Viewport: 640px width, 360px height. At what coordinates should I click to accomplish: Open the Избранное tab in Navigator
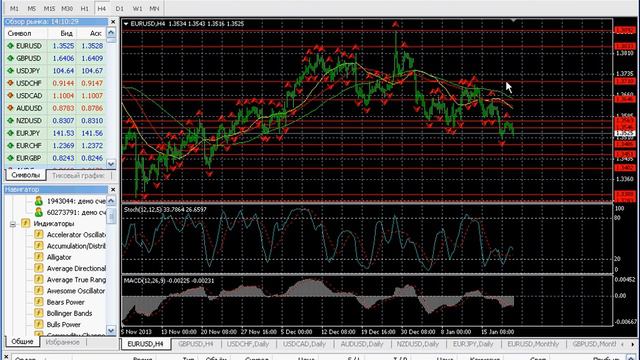pyautogui.click(x=62, y=342)
